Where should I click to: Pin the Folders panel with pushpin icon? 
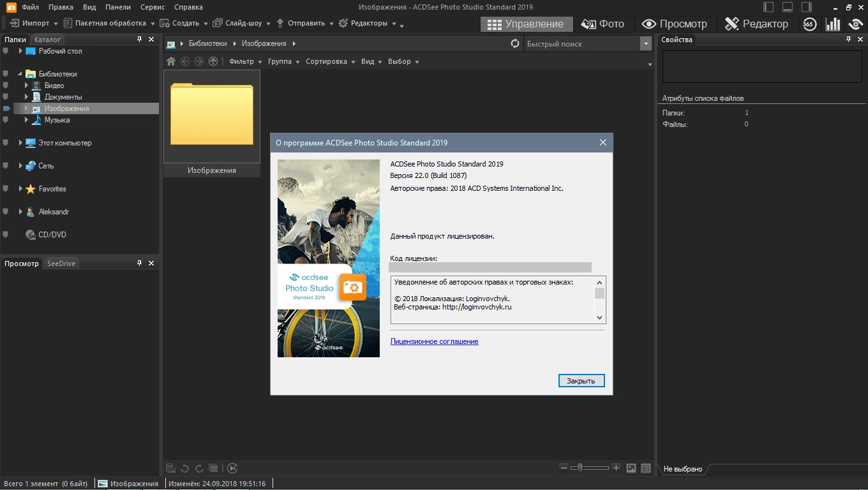point(140,40)
